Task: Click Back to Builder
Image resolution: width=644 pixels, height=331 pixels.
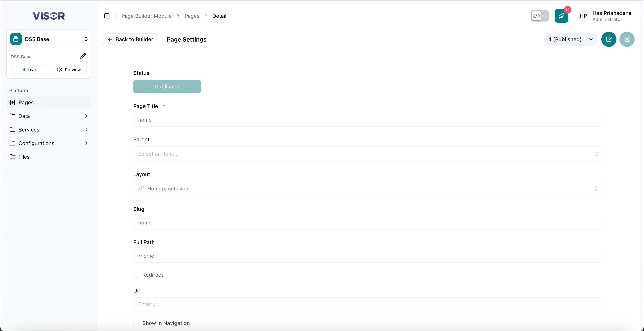Action: (130, 39)
